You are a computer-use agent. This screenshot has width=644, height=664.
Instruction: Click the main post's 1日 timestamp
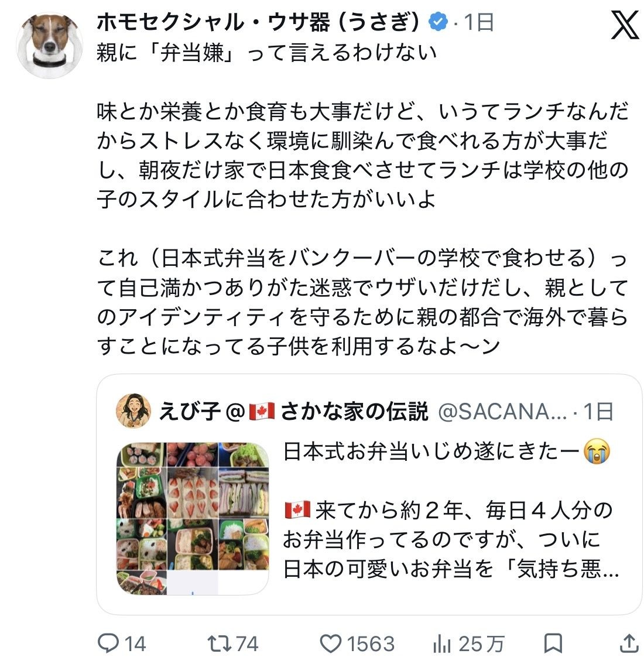(x=479, y=22)
